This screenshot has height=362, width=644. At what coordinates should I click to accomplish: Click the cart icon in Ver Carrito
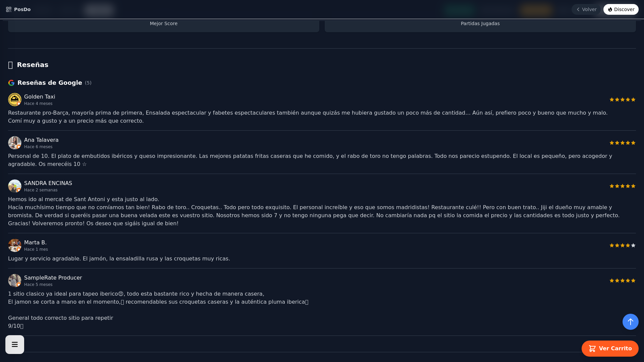point(592,349)
